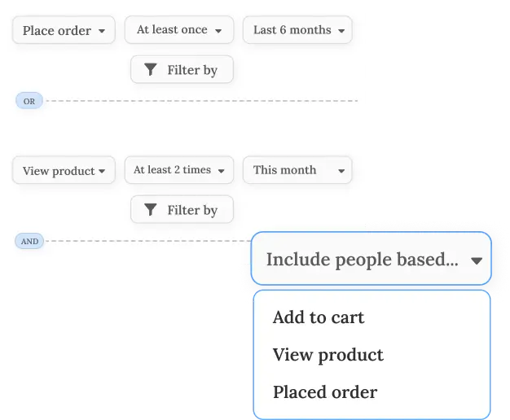Choose Add to cart from the list
Viewport: 510px width, 420px height.
click(319, 317)
